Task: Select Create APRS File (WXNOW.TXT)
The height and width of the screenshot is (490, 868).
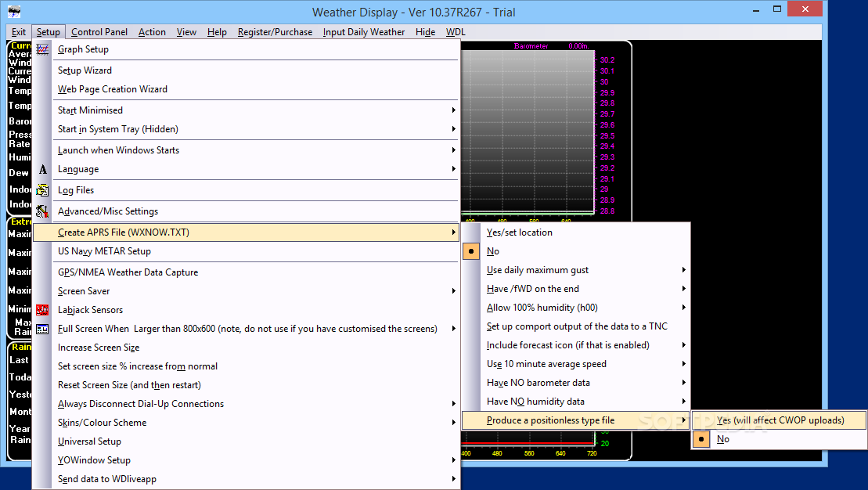Action: point(247,232)
